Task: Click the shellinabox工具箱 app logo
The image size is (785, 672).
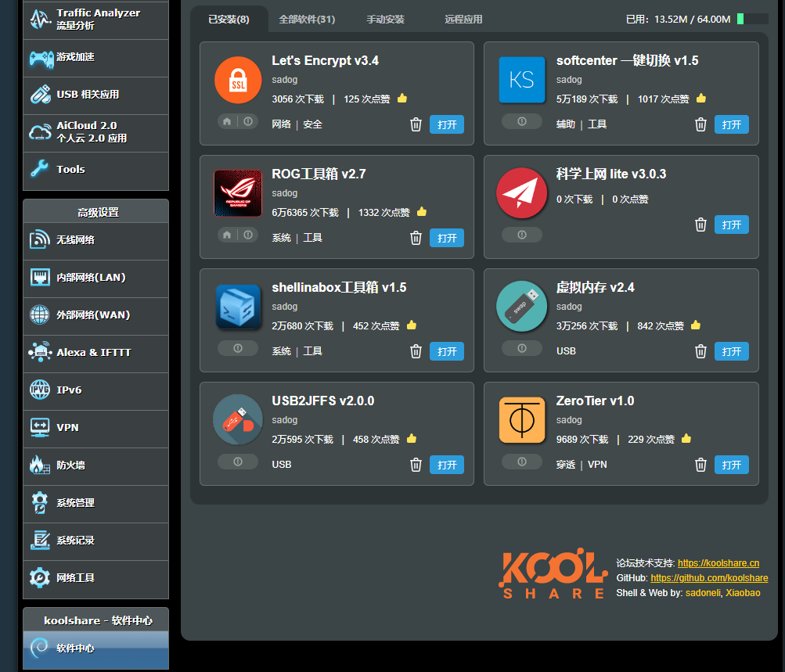Action: pyautogui.click(x=238, y=306)
